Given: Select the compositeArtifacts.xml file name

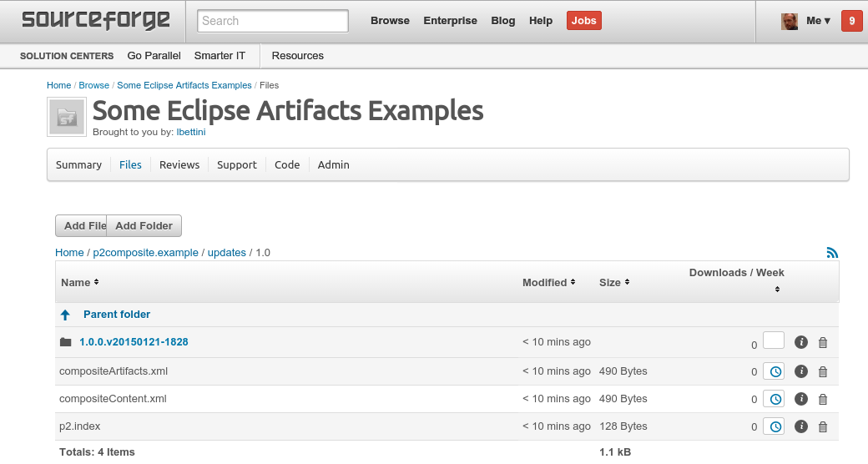Looking at the screenshot, I should coord(114,371).
